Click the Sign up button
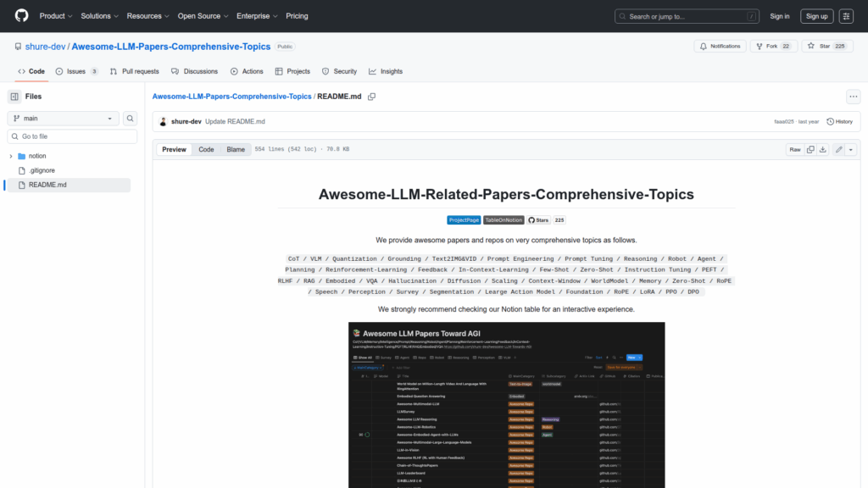 (x=816, y=17)
